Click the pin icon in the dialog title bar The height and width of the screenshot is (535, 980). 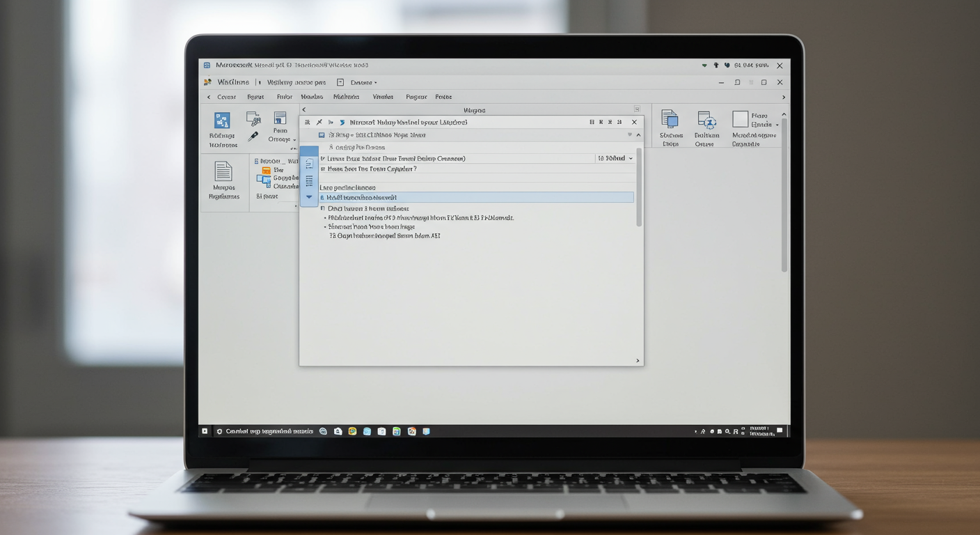pos(319,123)
